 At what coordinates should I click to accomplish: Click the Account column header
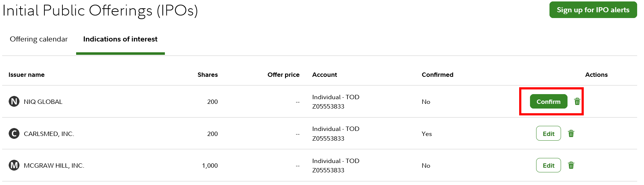pos(324,75)
